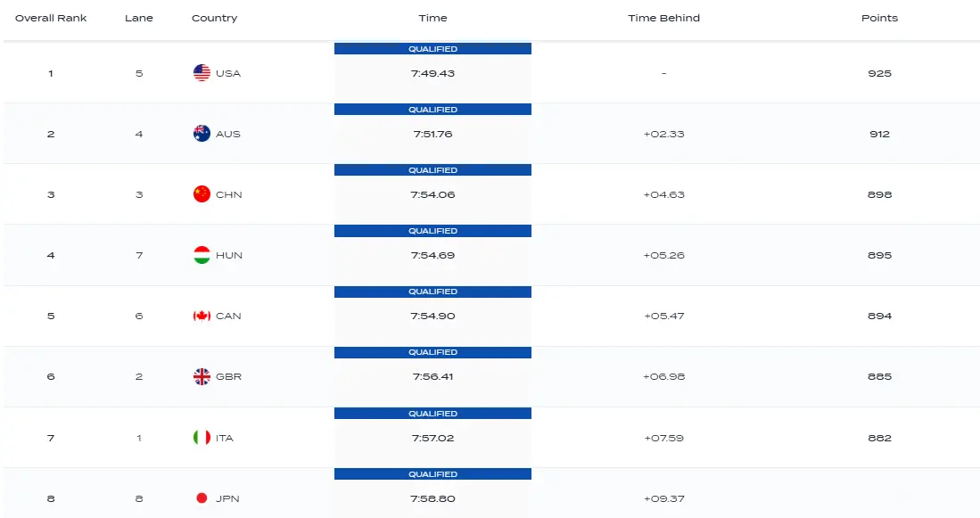Click the China flag icon

202,194
